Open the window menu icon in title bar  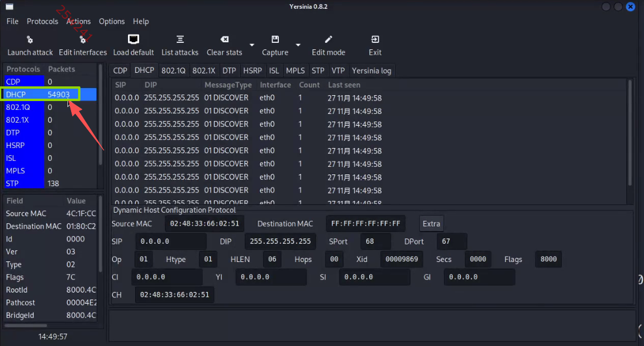(x=9, y=6)
